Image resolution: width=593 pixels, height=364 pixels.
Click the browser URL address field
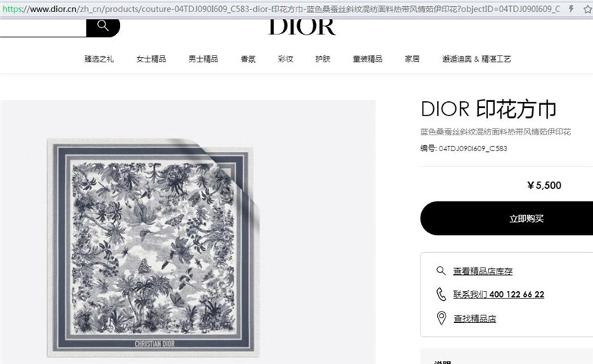[281, 8]
